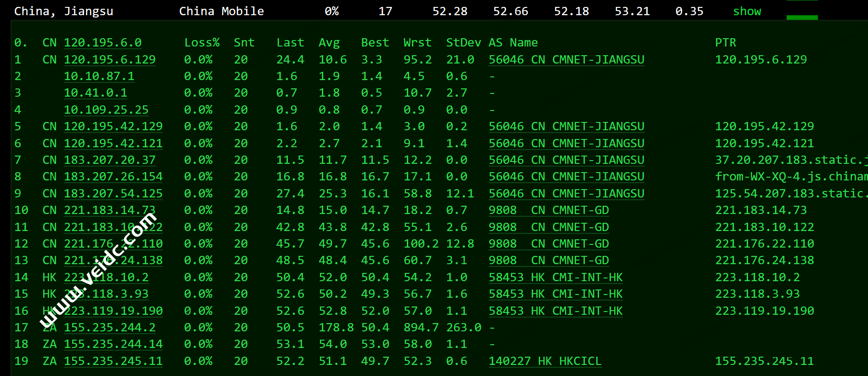Click the PTR value 221.176.24.138
The height and width of the screenshot is (376, 868).
[x=765, y=260]
